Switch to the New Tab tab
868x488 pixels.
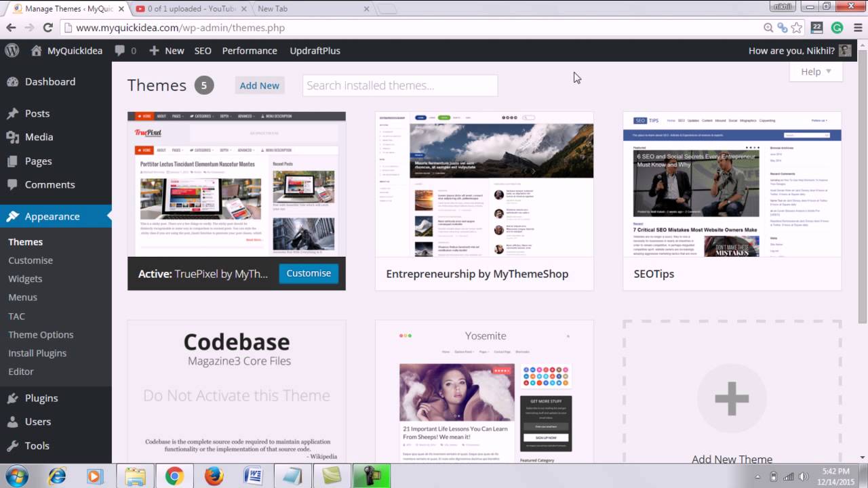pyautogui.click(x=313, y=9)
